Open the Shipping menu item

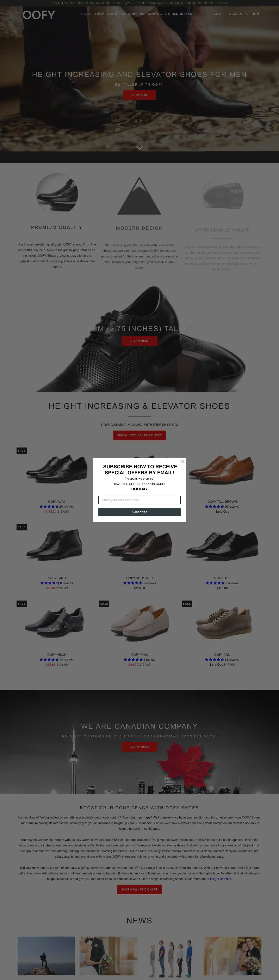[x=136, y=14]
